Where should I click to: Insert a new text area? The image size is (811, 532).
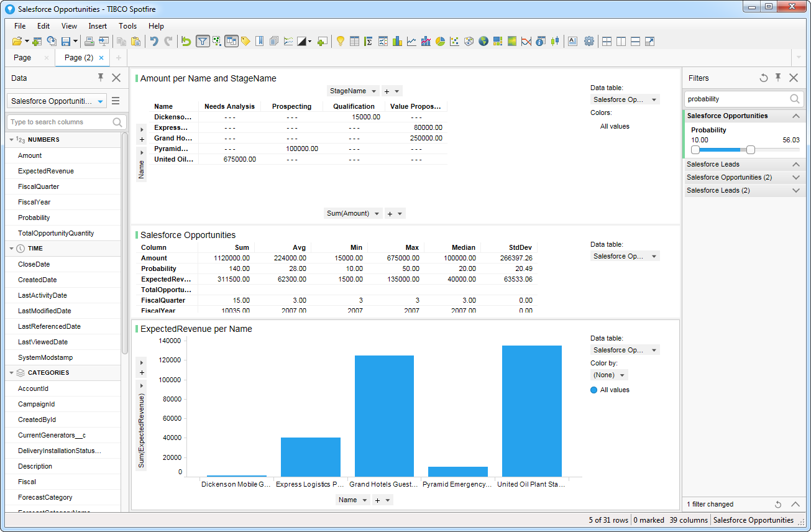pyautogui.click(x=572, y=41)
